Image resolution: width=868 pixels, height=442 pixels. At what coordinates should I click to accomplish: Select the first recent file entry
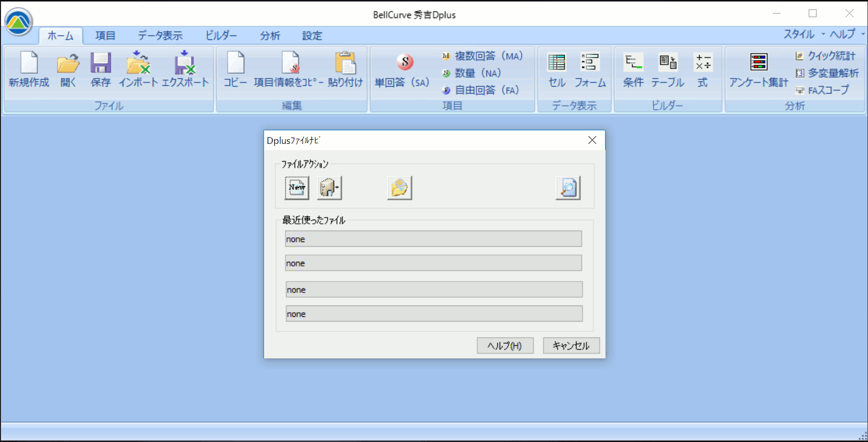tap(433, 239)
